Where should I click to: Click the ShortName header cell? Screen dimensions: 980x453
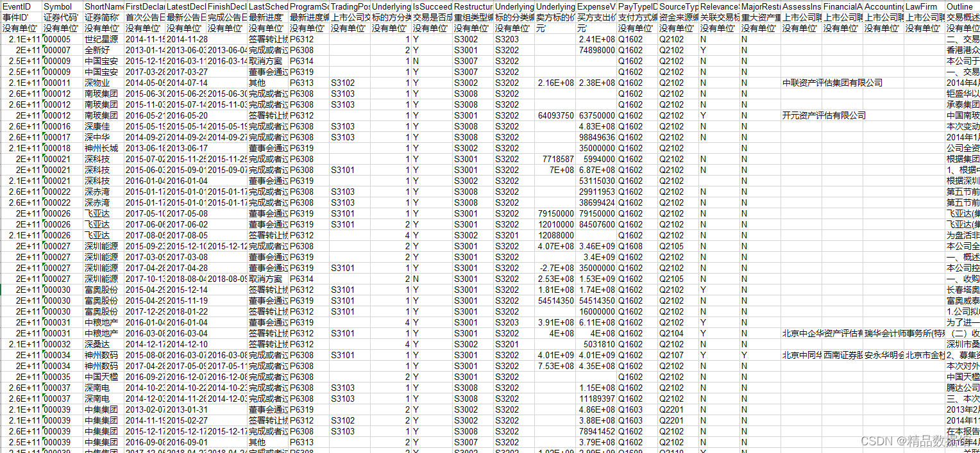coord(103,6)
